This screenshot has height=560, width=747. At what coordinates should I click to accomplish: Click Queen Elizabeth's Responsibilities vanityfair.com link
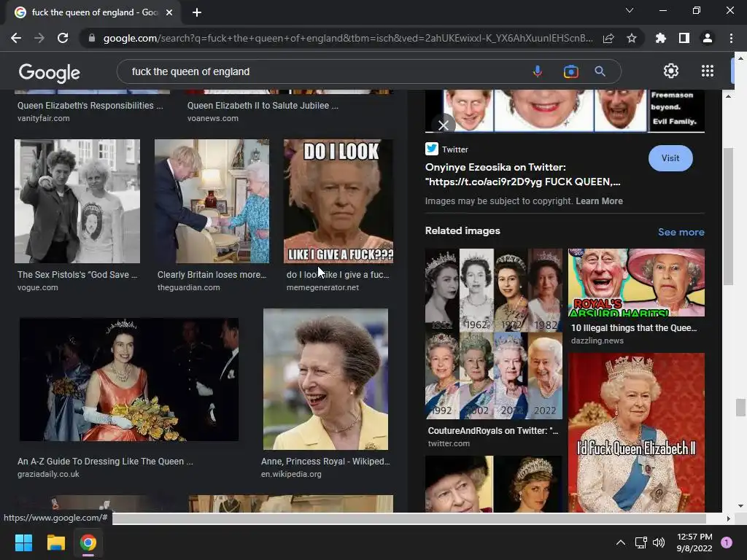(x=90, y=106)
